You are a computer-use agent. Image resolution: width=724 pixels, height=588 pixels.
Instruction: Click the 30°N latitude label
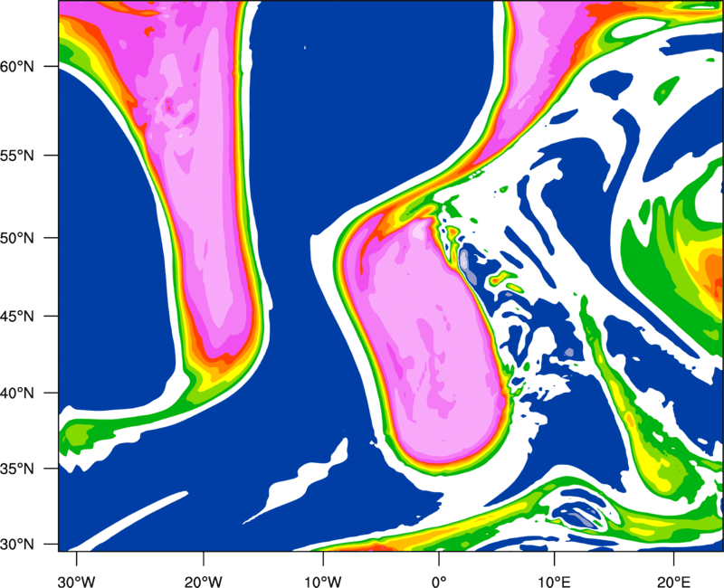click(17, 545)
